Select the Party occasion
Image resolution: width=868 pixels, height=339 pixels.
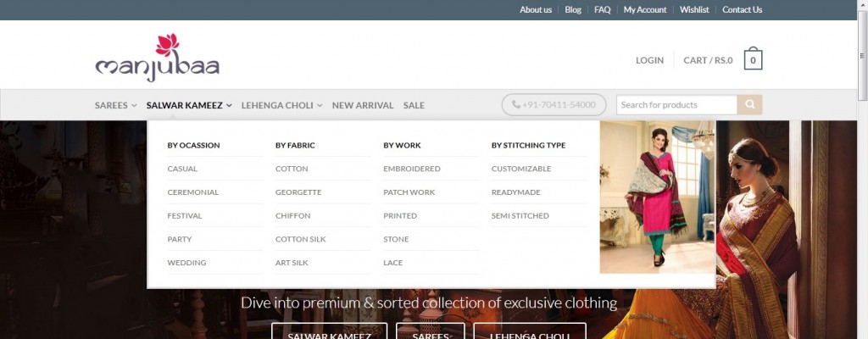click(180, 239)
